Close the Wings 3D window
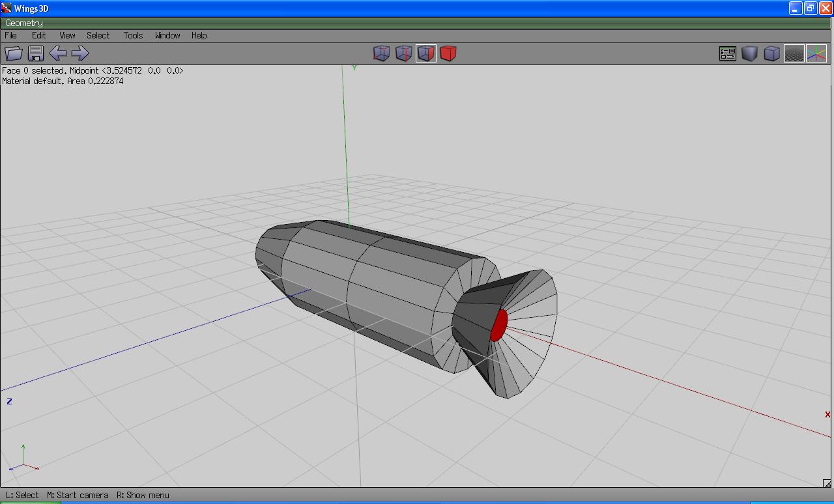Screen dimensions: 834x504 pos(825,8)
